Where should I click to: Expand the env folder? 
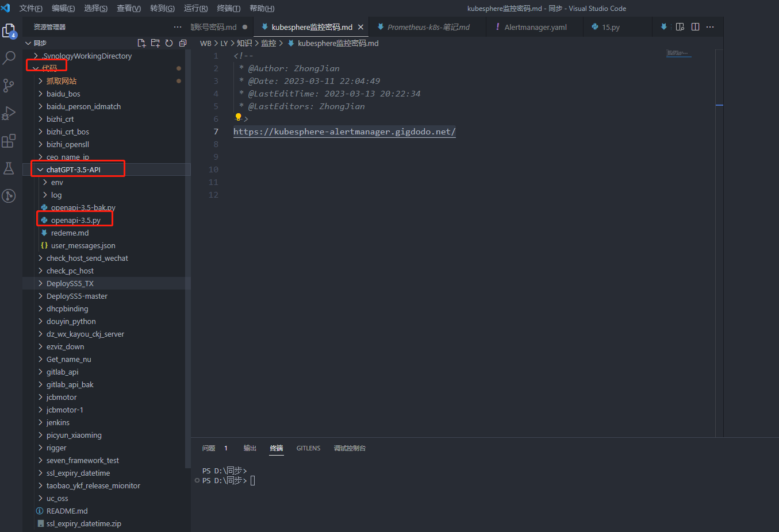click(45, 182)
